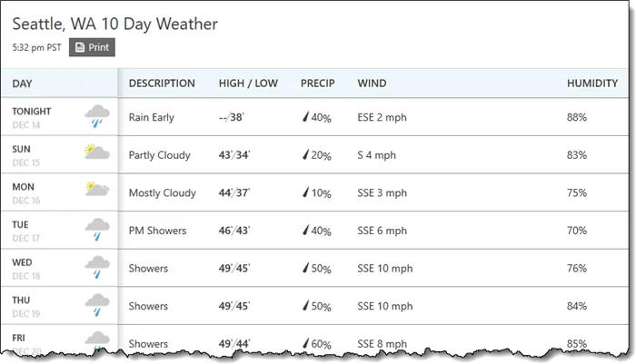Click Wednesday's showers cloud icon

point(97,268)
